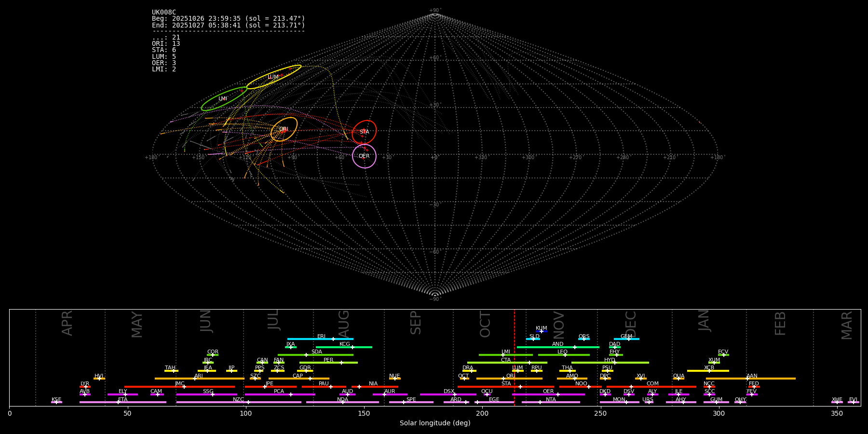Image resolution: width=868 pixels, height=434 pixels.
Task: Click the cyan ORS shower bar
Action: (584, 339)
